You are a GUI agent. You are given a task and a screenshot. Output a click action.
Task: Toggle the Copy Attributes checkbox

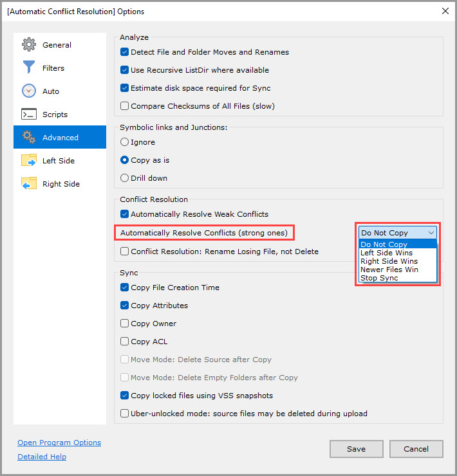coord(124,306)
